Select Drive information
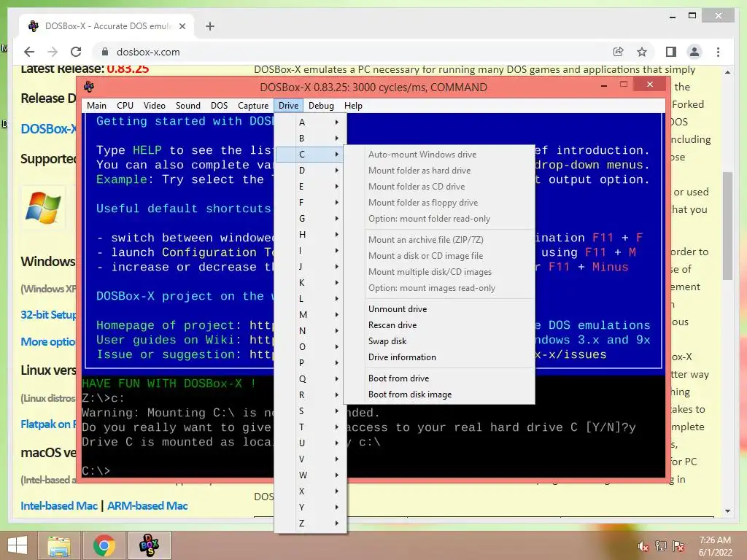Viewport: 747px width, 560px height. (x=438, y=357)
